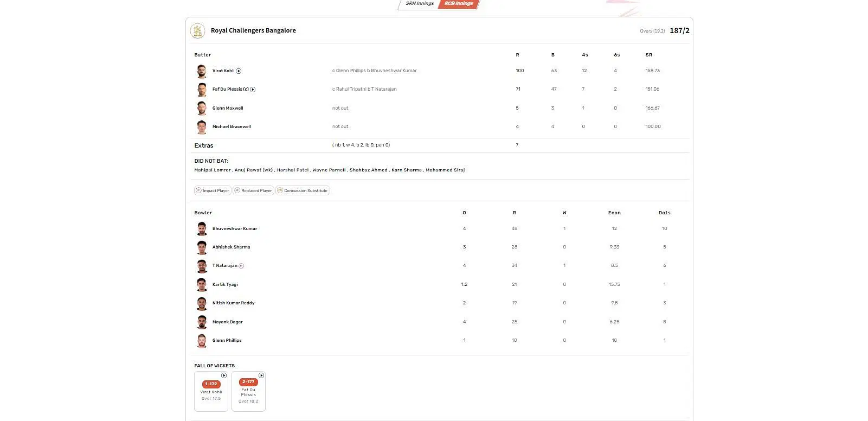Image resolution: width=868 pixels, height=421 pixels.
Task: Open Faf Du Plessis player photo
Action: coord(202,90)
